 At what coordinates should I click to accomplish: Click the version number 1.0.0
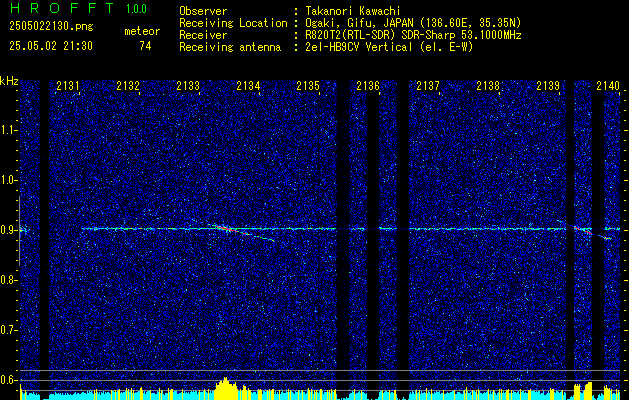point(136,9)
